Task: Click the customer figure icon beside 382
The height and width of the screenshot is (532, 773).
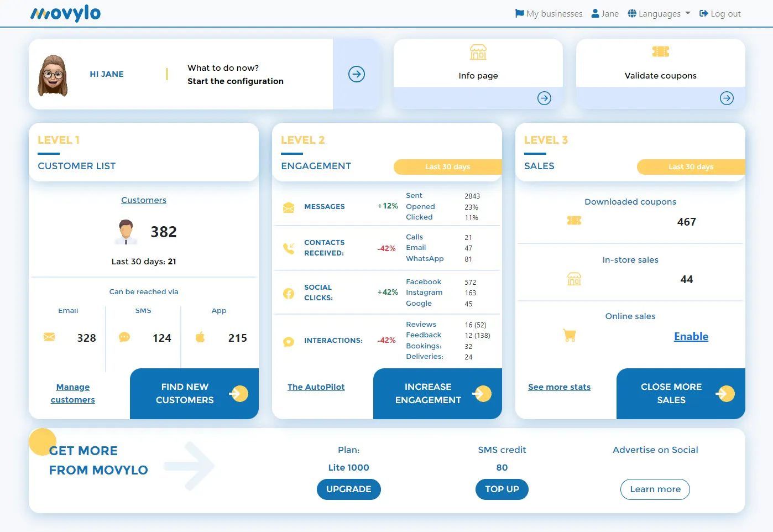Action: [126, 232]
